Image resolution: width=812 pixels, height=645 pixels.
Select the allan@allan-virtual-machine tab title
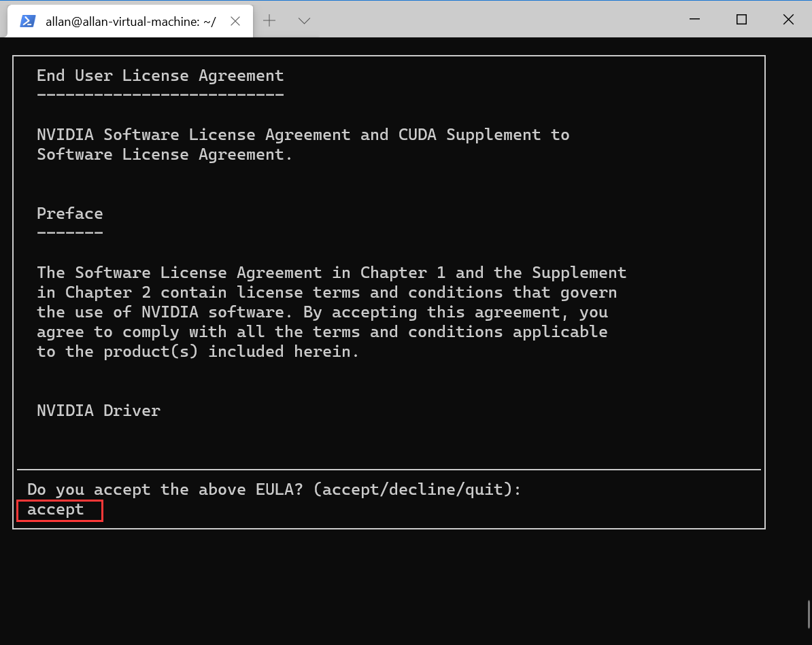coord(131,21)
